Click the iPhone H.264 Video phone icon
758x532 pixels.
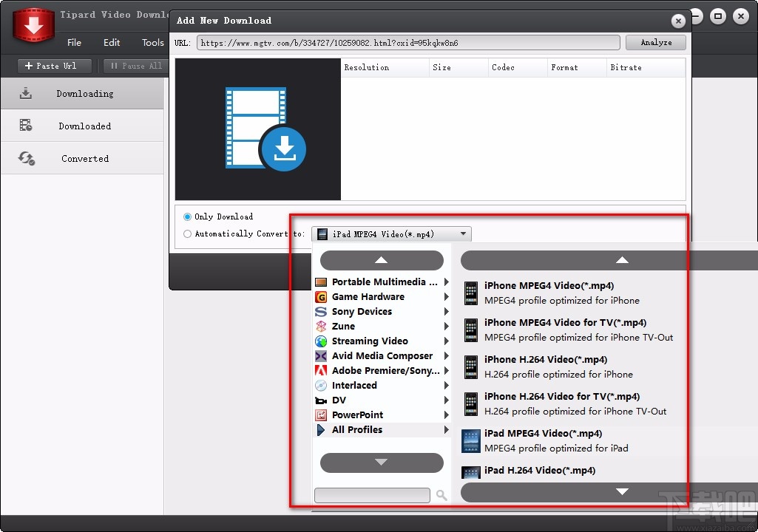click(x=471, y=367)
